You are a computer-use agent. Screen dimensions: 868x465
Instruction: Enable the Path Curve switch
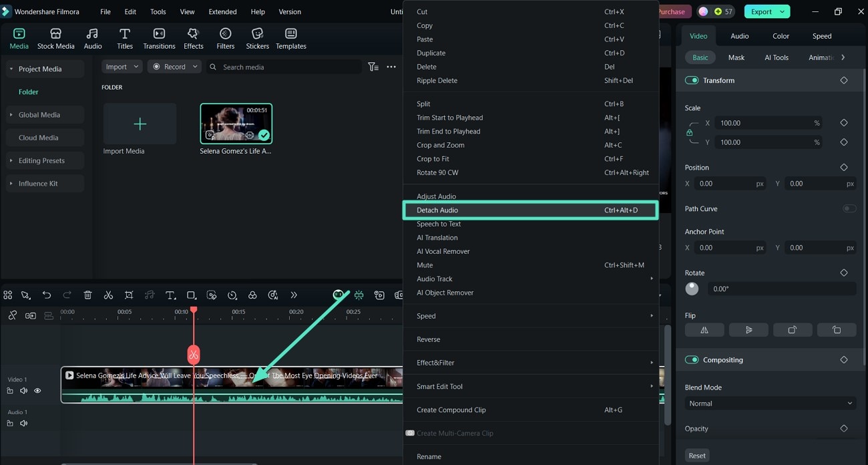click(x=849, y=208)
